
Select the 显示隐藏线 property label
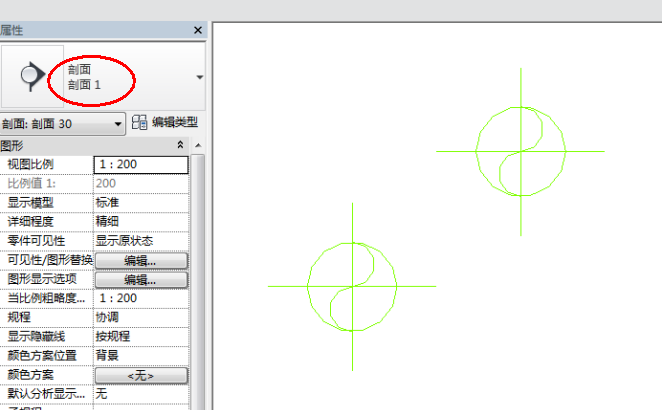(36, 337)
